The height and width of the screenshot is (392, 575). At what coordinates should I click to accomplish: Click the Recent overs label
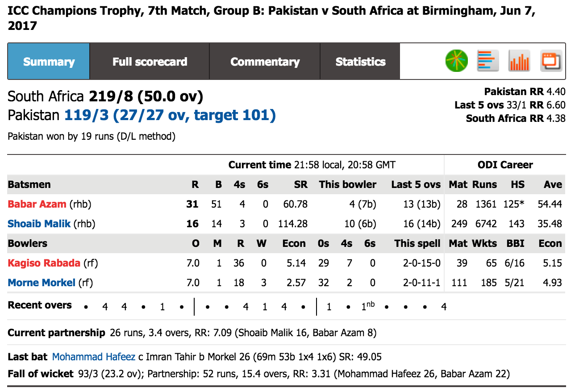40,305
